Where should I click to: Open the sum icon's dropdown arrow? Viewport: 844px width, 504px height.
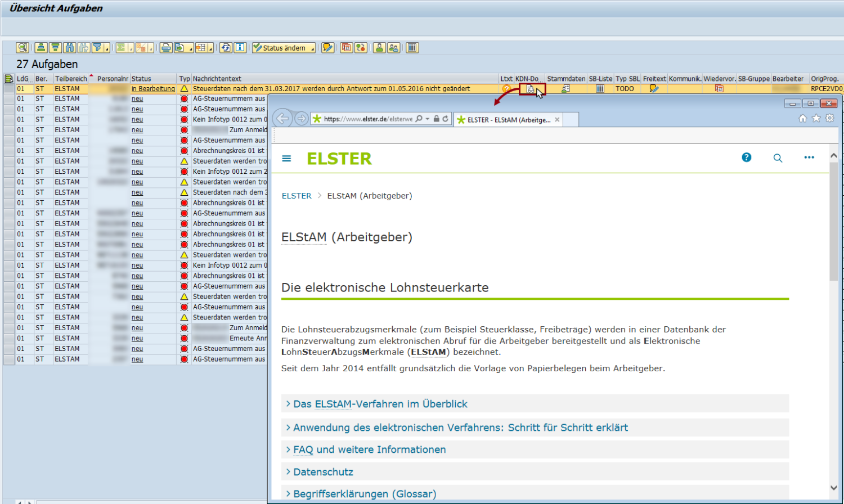click(131, 48)
